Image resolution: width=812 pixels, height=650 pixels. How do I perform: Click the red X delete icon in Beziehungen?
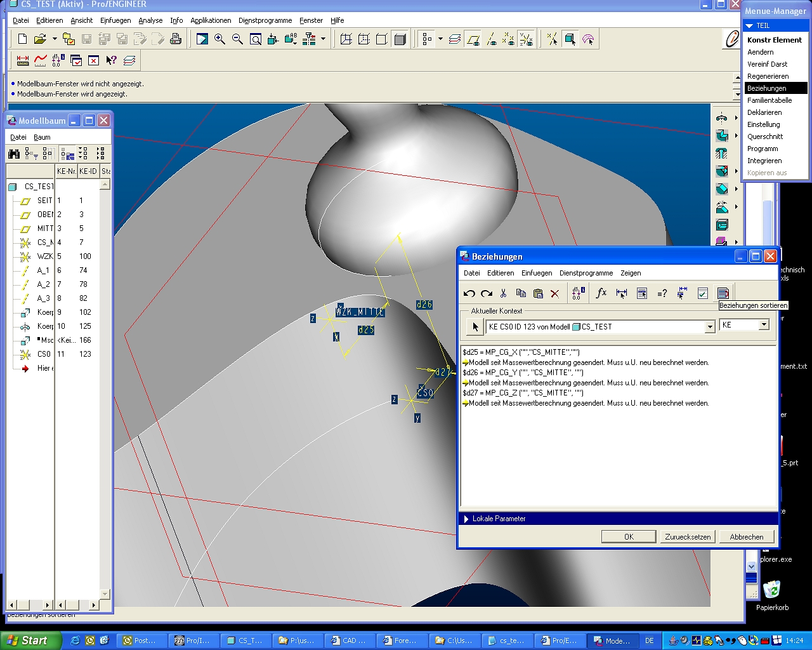(555, 293)
